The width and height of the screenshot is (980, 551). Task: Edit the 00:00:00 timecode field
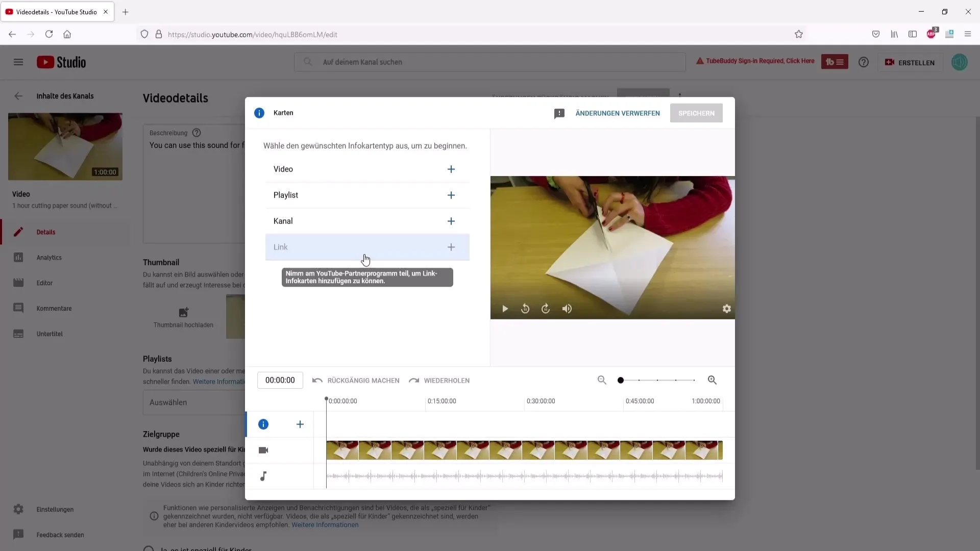(280, 380)
